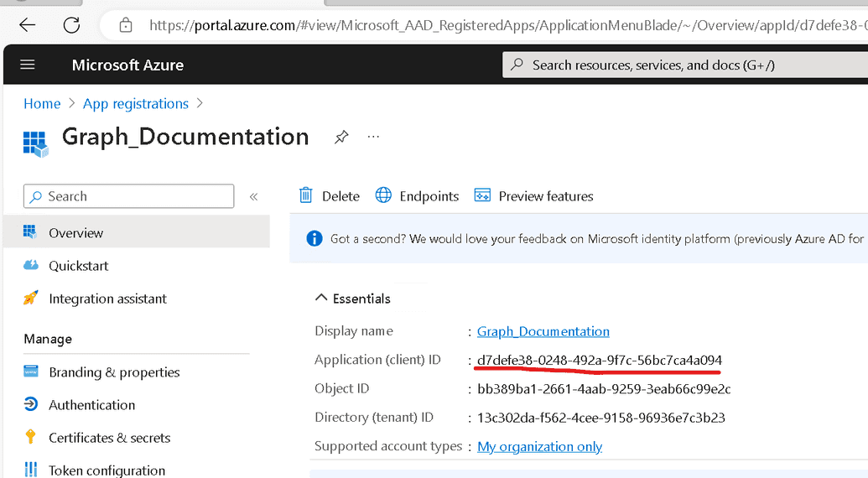Pin the Graph_Documentation app registration
The height and width of the screenshot is (478, 868).
click(x=341, y=138)
